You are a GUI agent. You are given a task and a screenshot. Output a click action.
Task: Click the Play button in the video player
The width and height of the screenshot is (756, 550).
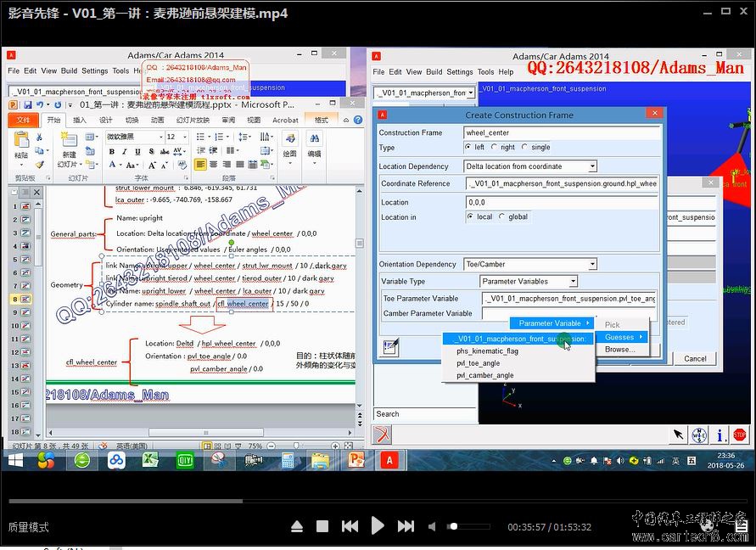(x=378, y=526)
